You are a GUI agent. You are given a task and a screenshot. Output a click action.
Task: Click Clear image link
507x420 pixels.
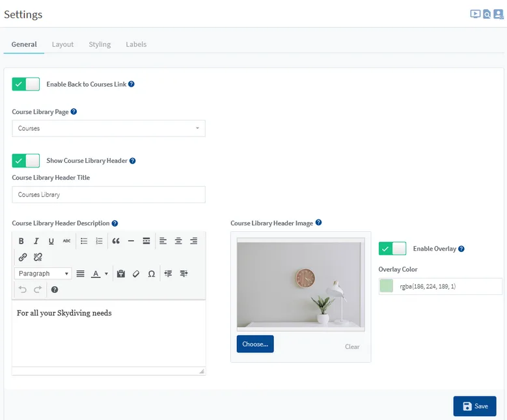click(352, 346)
